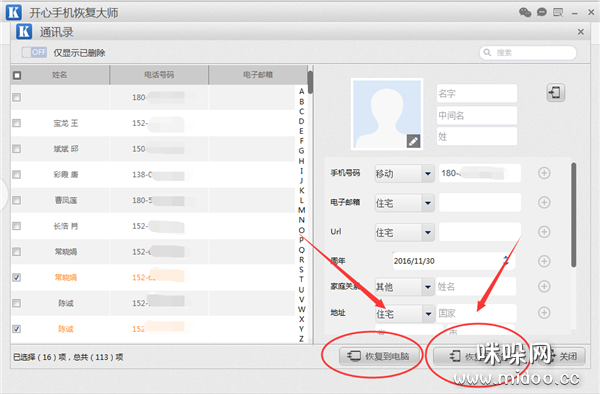Add another 手机号码 with plus icon
The width and height of the screenshot is (600, 394).
pos(544,173)
